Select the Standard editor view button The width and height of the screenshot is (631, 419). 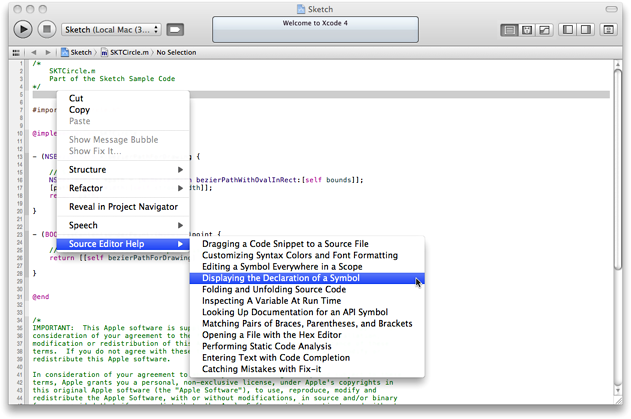coord(509,30)
